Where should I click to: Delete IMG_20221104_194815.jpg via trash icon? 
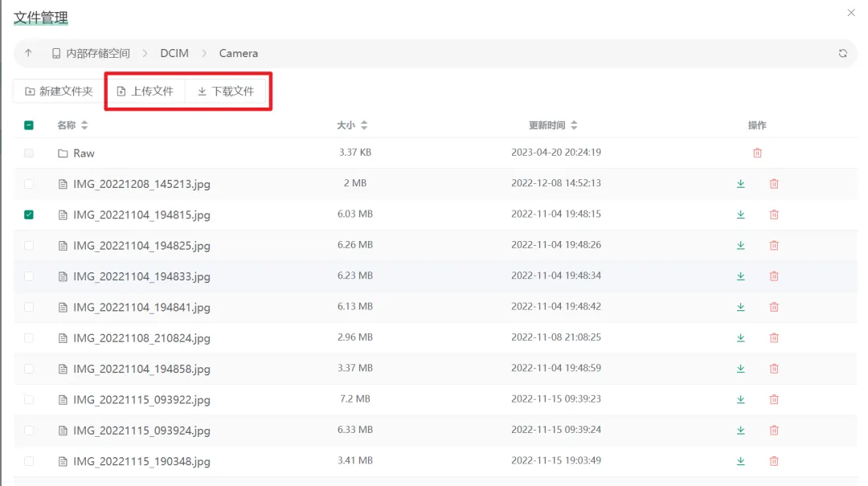point(774,214)
